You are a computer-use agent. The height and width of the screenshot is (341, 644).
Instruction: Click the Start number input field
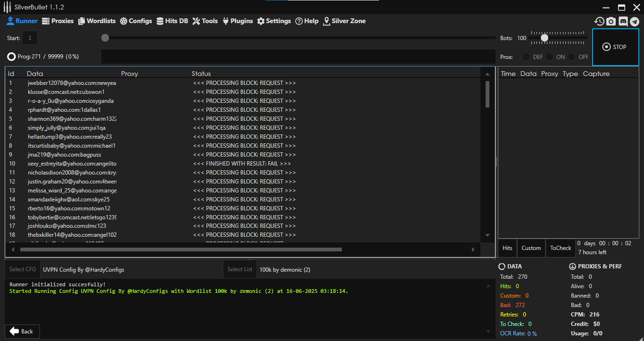[30, 38]
